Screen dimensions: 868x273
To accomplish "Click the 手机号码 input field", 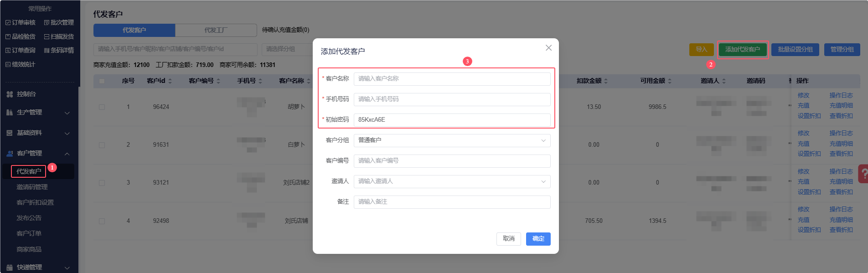I will [452, 99].
